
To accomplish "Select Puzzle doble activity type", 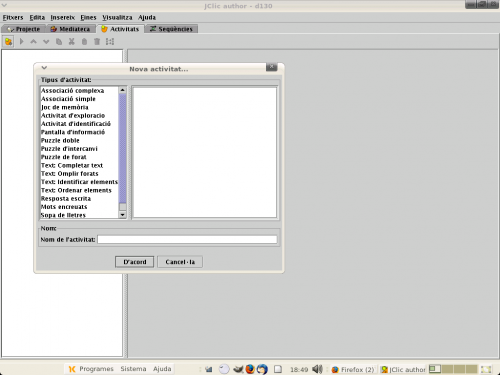I will (79, 140).
